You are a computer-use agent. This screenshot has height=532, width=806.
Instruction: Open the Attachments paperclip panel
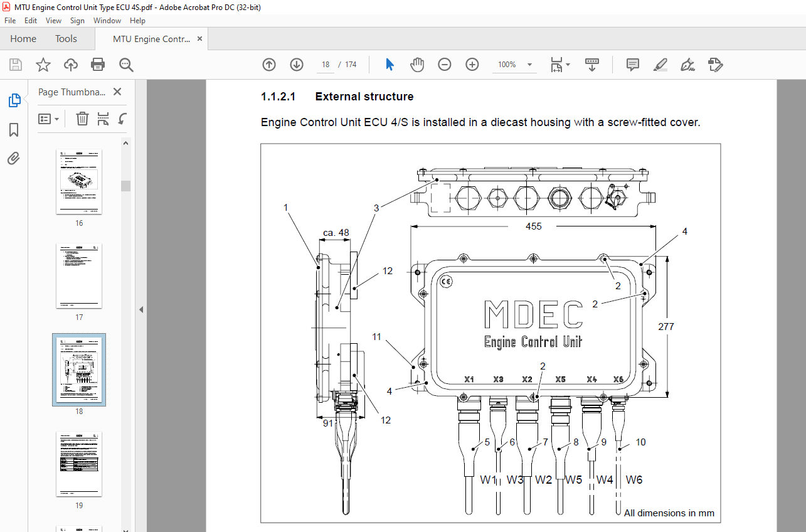(14, 159)
